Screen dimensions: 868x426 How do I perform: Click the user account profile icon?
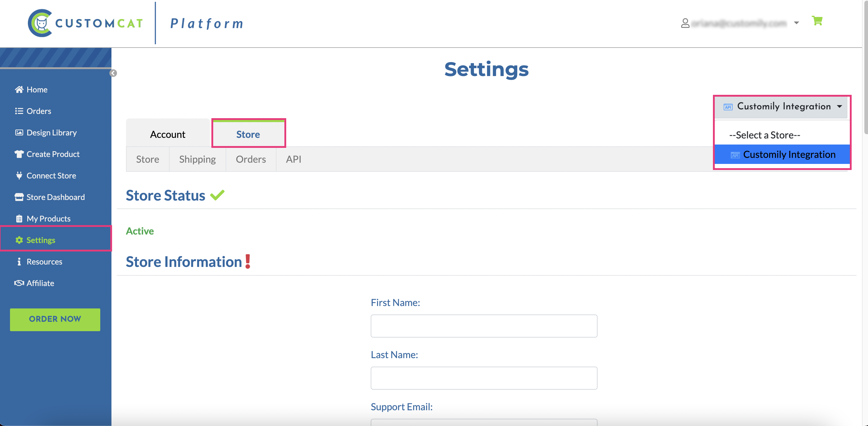coord(685,23)
